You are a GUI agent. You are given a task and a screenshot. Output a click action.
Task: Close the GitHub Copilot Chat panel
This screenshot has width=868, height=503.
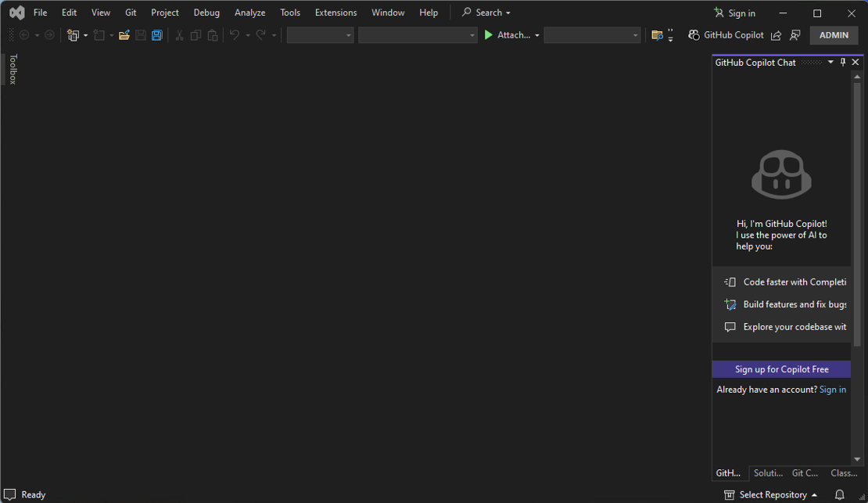855,62
